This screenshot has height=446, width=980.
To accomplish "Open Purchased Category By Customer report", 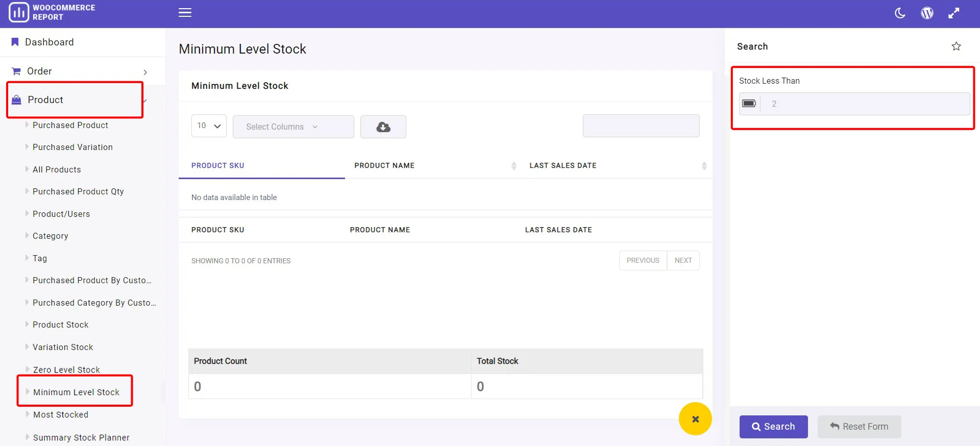I will pos(94,303).
